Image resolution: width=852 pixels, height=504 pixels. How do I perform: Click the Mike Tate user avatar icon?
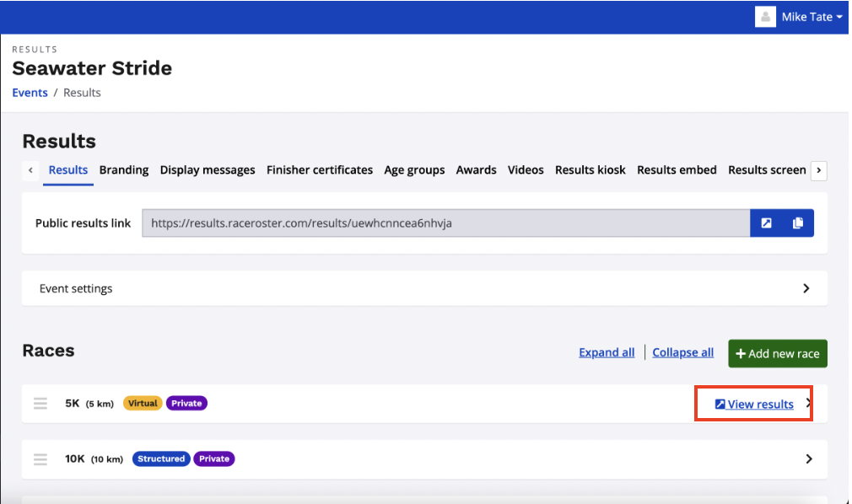coord(765,17)
